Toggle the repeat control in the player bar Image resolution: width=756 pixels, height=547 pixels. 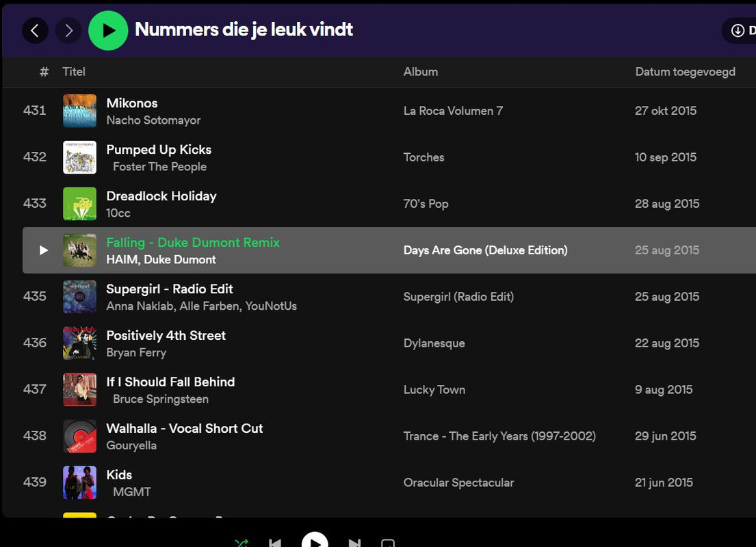click(388, 543)
